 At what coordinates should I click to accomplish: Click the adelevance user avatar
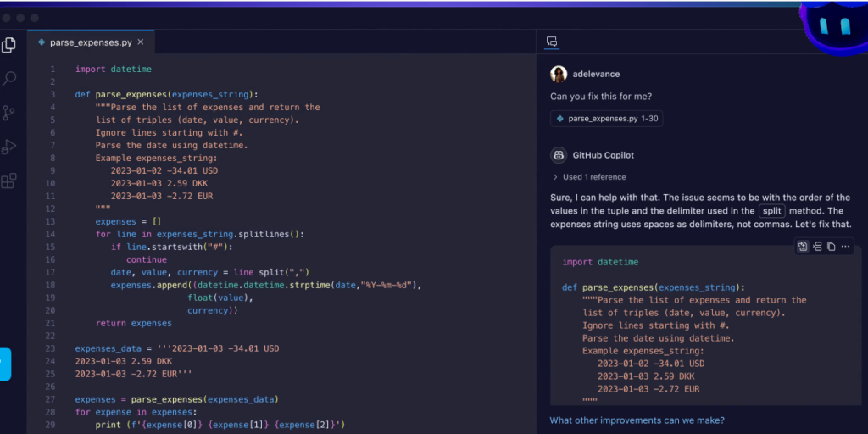click(x=559, y=75)
